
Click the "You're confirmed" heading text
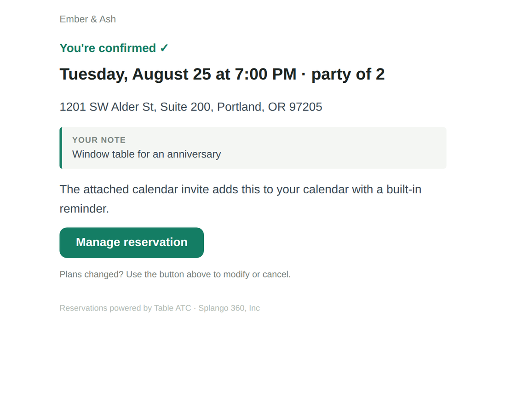pyautogui.click(x=108, y=48)
